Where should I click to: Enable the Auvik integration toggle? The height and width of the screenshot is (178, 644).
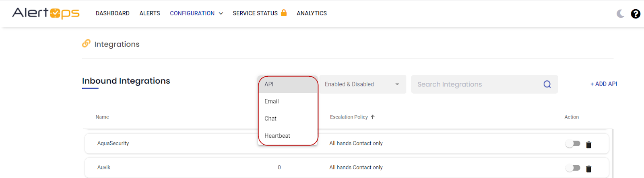click(573, 168)
